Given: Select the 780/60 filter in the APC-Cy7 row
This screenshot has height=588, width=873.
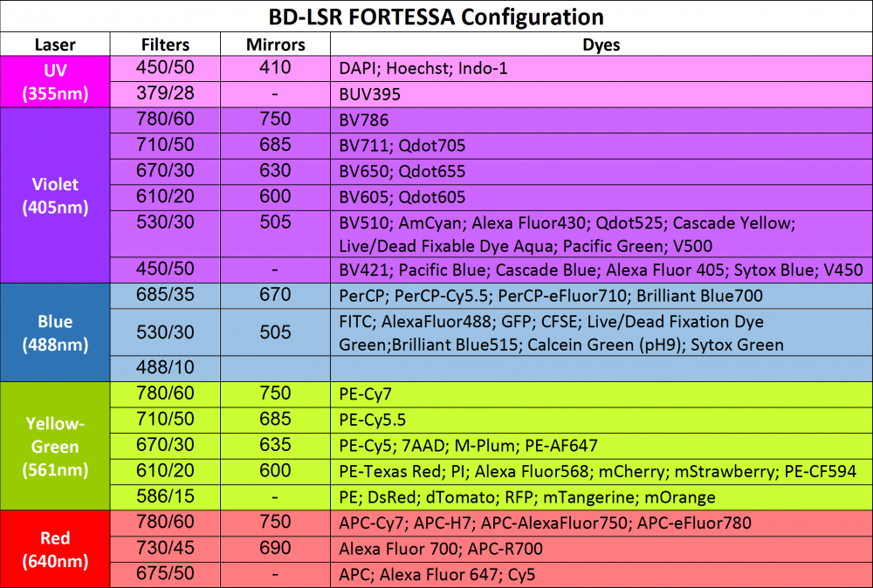Looking at the screenshot, I should coord(165,523).
